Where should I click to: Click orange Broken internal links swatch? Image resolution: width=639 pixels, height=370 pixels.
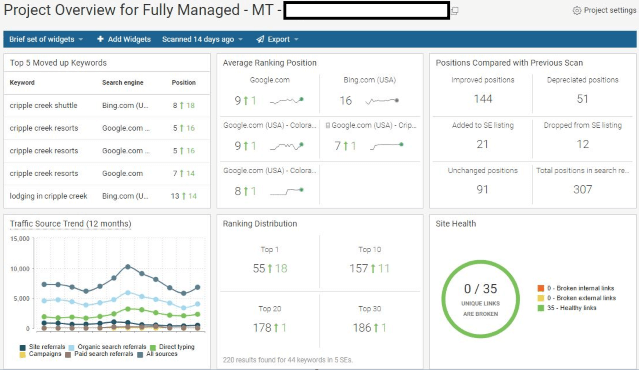[x=541, y=288]
